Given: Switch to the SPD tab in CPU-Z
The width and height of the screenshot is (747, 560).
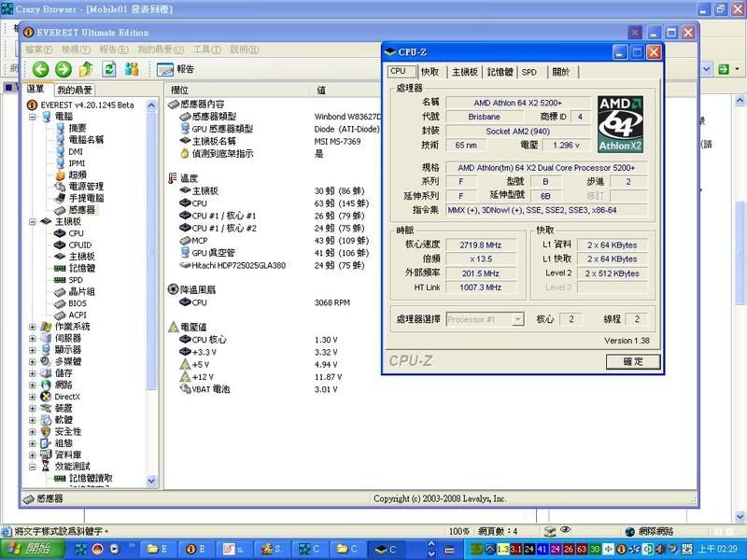Looking at the screenshot, I should click(x=529, y=72).
